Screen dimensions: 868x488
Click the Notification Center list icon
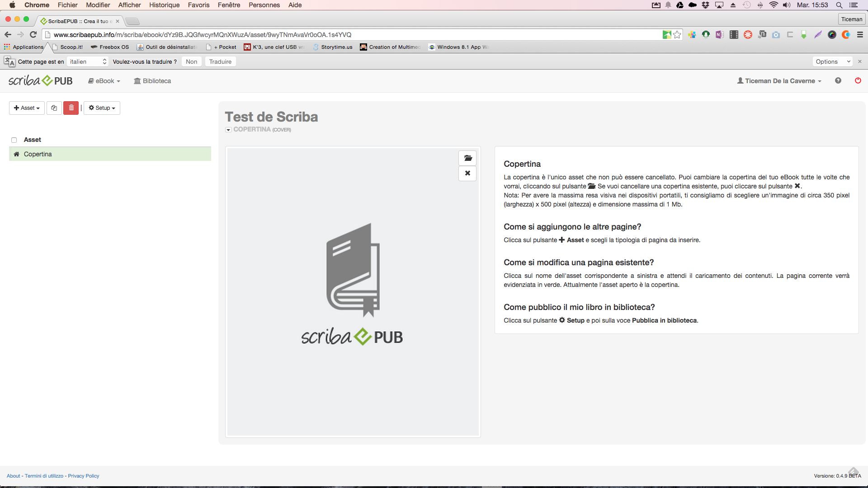854,5
